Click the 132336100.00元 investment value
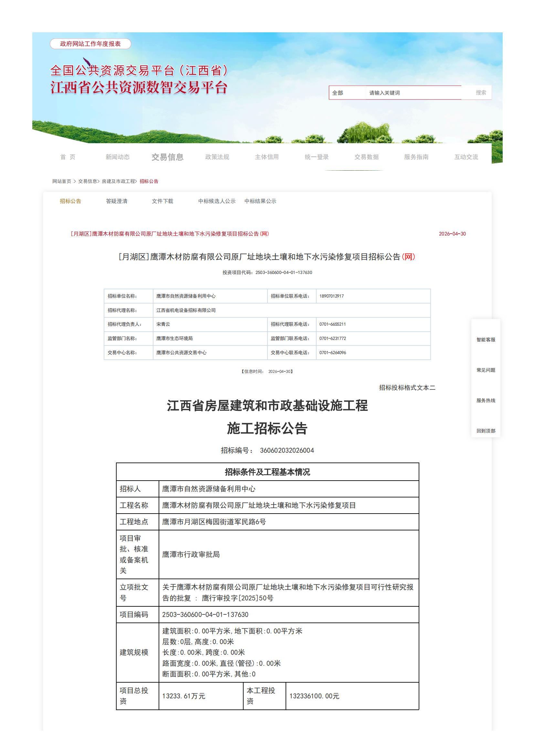Image resolution: width=534 pixels, height=756 pixels. [x=314, y=696]
